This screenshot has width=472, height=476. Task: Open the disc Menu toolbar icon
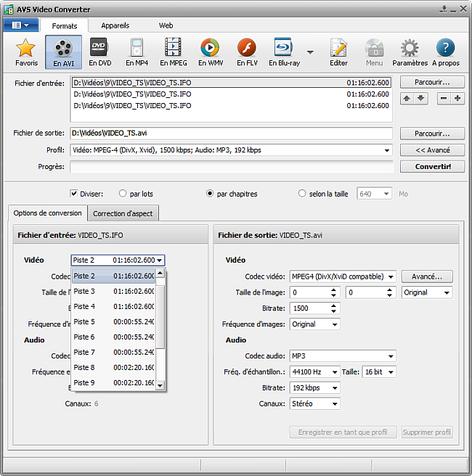coord(374,52)
